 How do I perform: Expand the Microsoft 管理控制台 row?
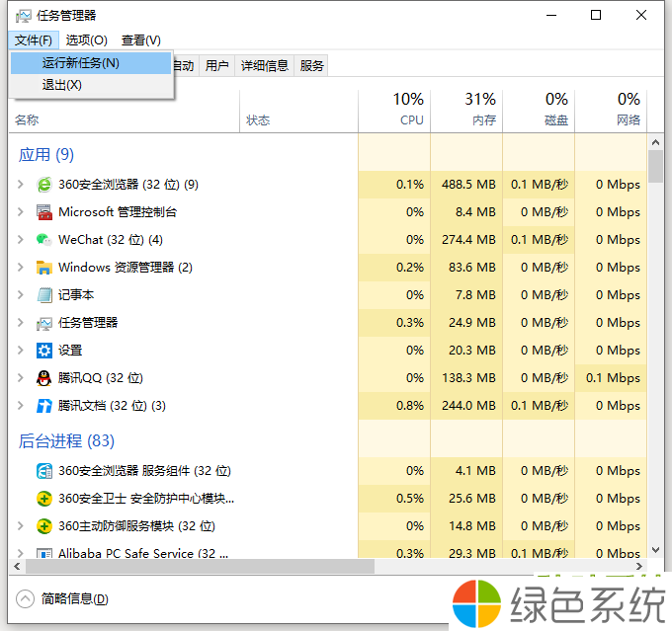[x=20, y=212]
